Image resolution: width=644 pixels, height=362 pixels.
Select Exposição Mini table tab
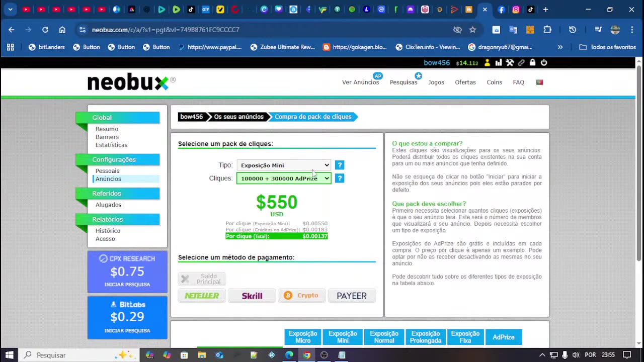pos(343,337)
